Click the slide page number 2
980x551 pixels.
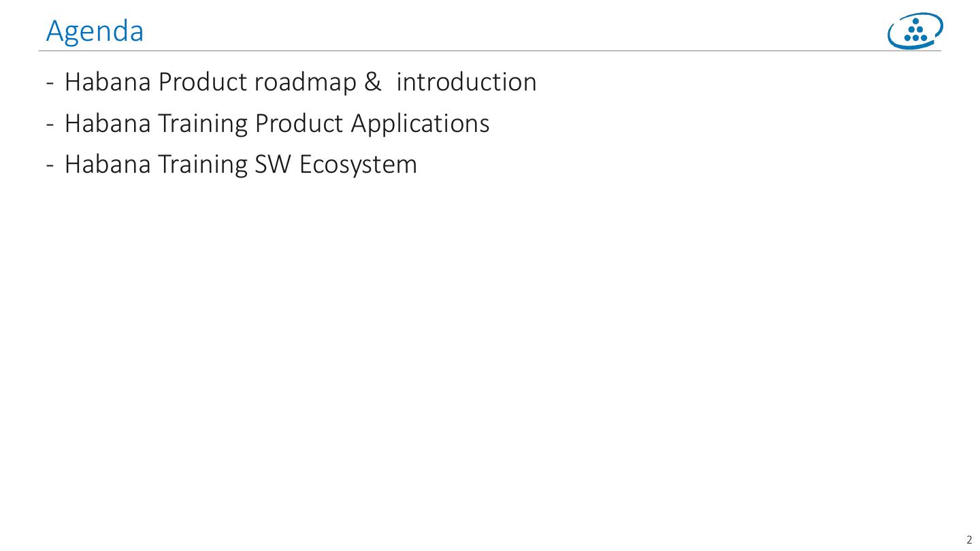(x=970, y=541)
